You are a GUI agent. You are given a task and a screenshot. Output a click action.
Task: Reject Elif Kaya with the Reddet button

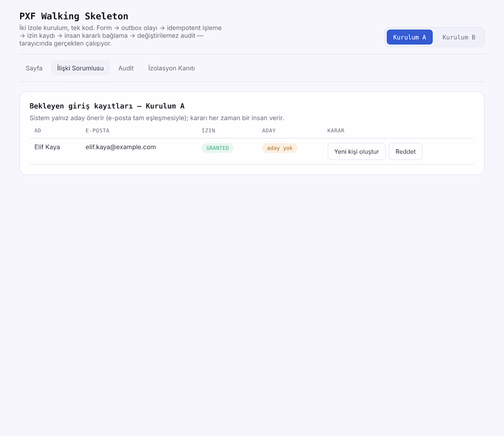point(405,151)
